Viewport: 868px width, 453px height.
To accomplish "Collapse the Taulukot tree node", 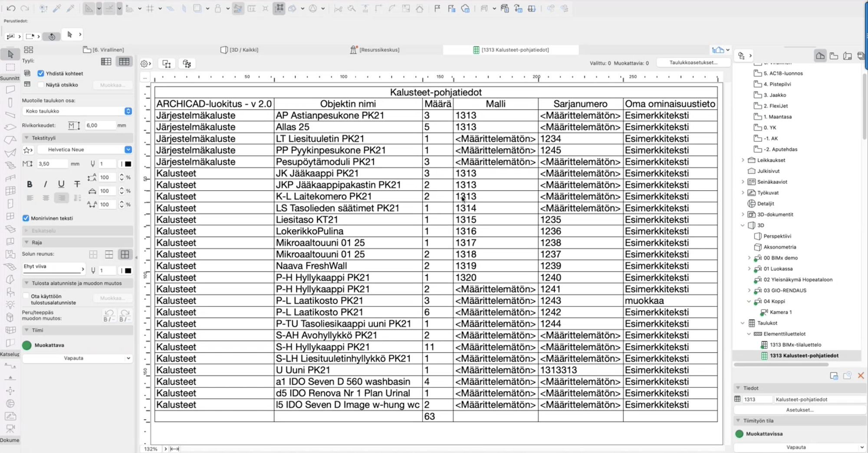I will (743, 323).
